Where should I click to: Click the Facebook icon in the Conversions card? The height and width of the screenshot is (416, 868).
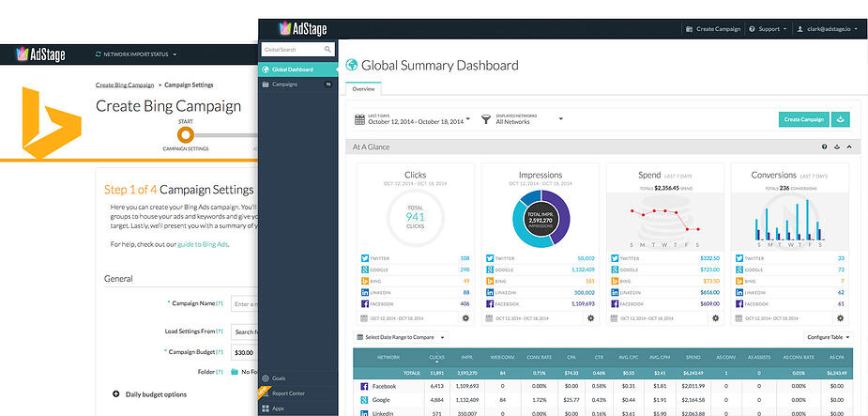click(x=739, y=304)
